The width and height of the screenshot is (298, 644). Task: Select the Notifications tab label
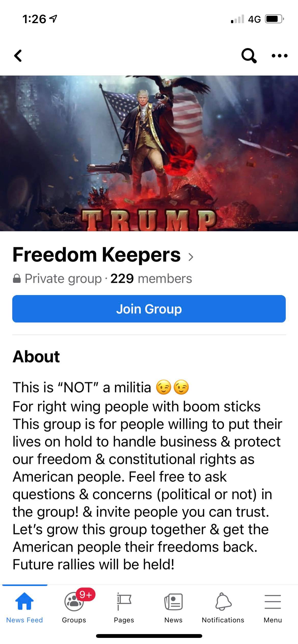(x=223, y=620)
